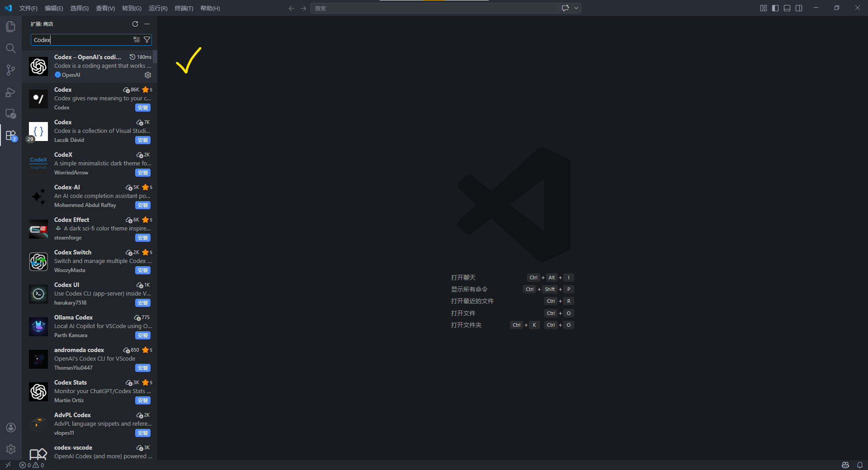
Task: Install the Codex-AI extension
Action: click(x=143, y=206)
